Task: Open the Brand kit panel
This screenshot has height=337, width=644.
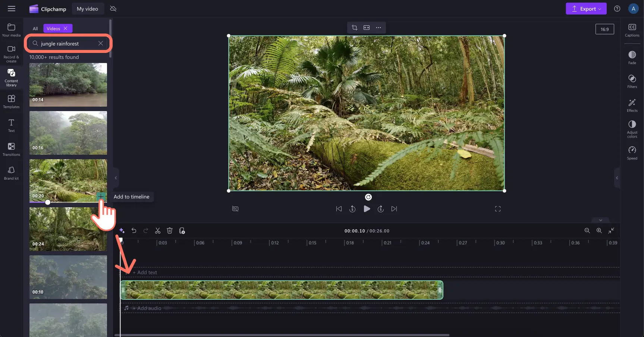Action: point(12,173)
